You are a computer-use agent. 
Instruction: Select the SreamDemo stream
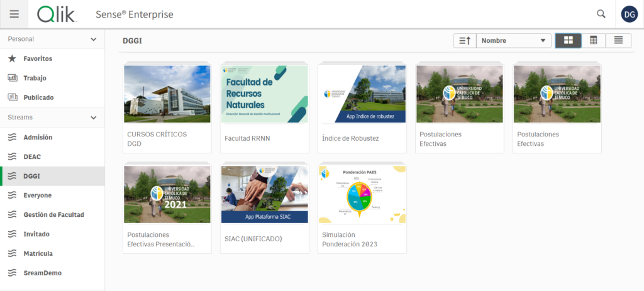[52, 273]
